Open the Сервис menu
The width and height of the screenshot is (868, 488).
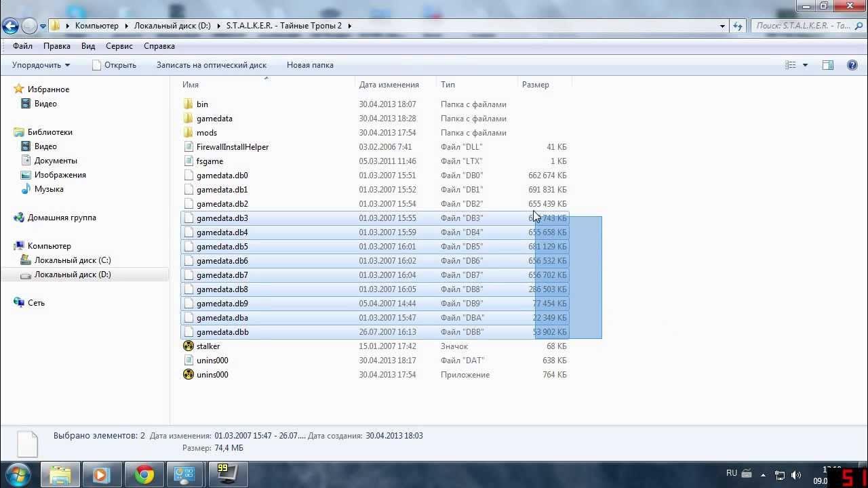119,46
